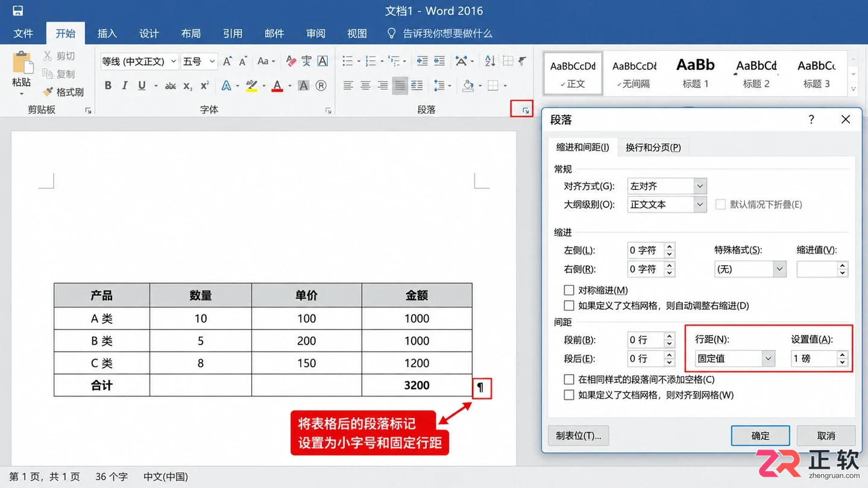This screenshot has height=488, width=868.
Task: Click the Format Painter (格式刷) tool
Action: pyautogui.click(x=63, y=92)
